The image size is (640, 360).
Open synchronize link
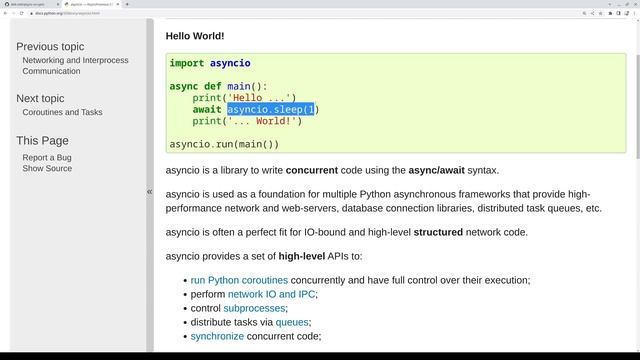(x=217, y=336)
